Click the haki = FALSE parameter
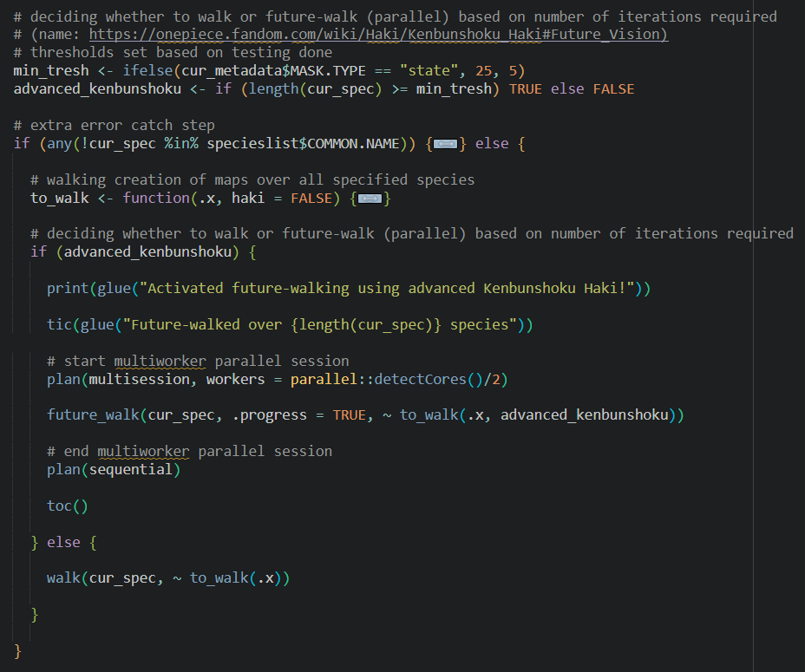 [282, 199]
